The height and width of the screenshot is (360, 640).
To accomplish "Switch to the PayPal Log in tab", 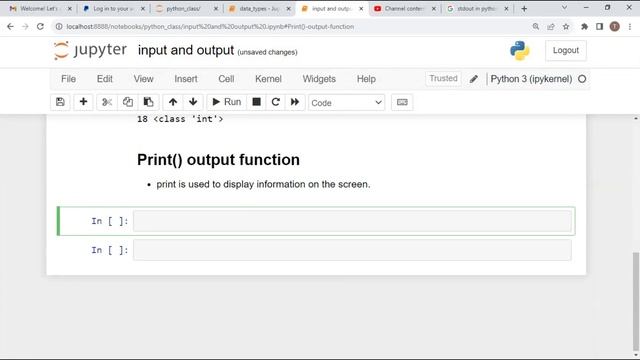I will click(113, 9).
